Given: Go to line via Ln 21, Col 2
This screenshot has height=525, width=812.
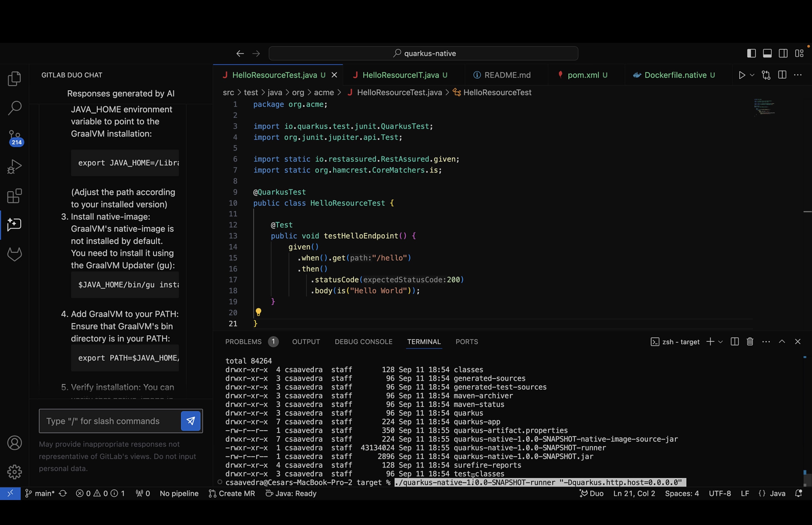Looking at the screenshot, I should coord(634,493).
